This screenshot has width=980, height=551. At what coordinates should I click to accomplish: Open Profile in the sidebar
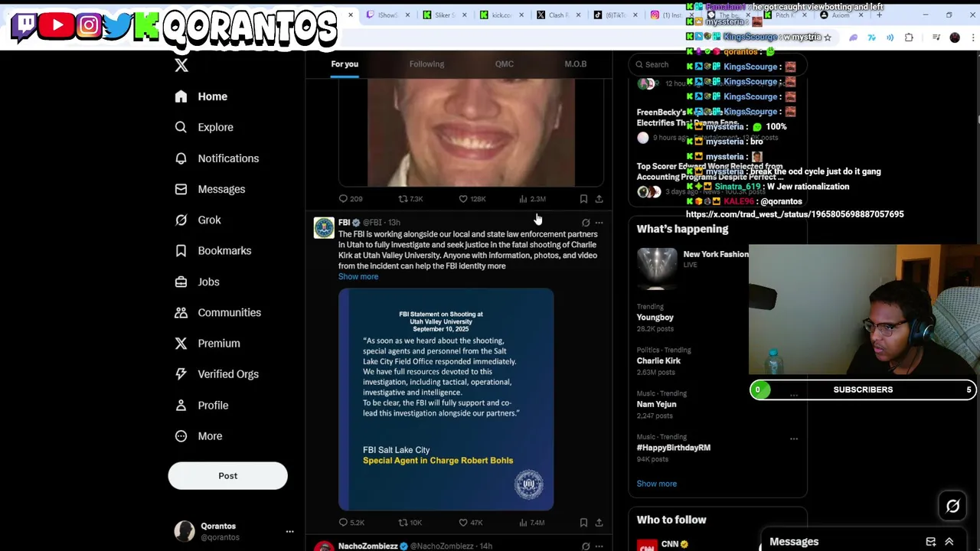201,405
